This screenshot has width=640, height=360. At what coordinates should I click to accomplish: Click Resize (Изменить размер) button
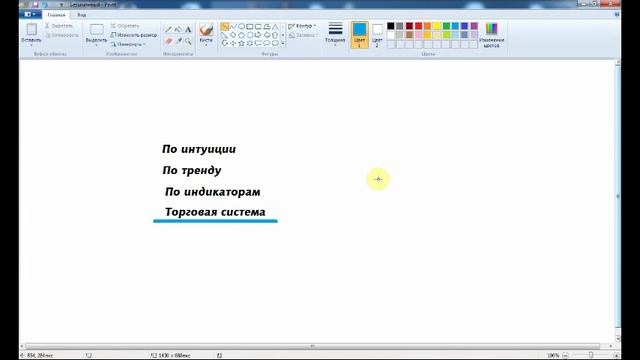pos(134,35)
